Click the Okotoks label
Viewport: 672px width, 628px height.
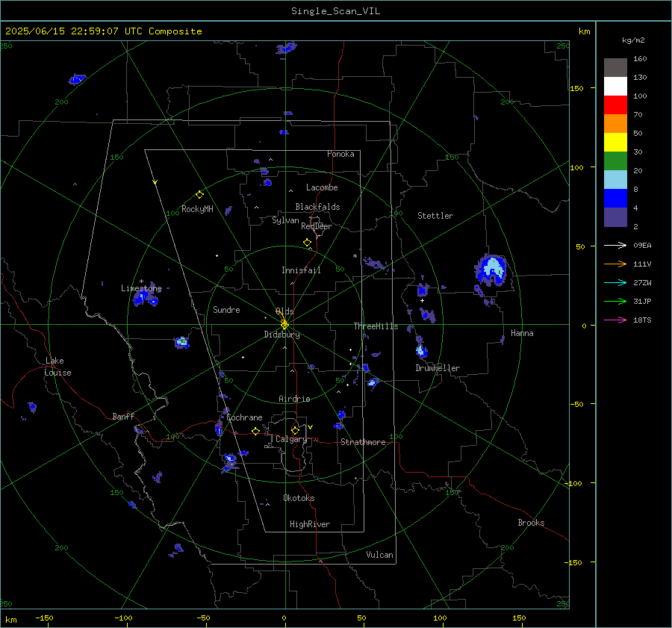(299, 498)
